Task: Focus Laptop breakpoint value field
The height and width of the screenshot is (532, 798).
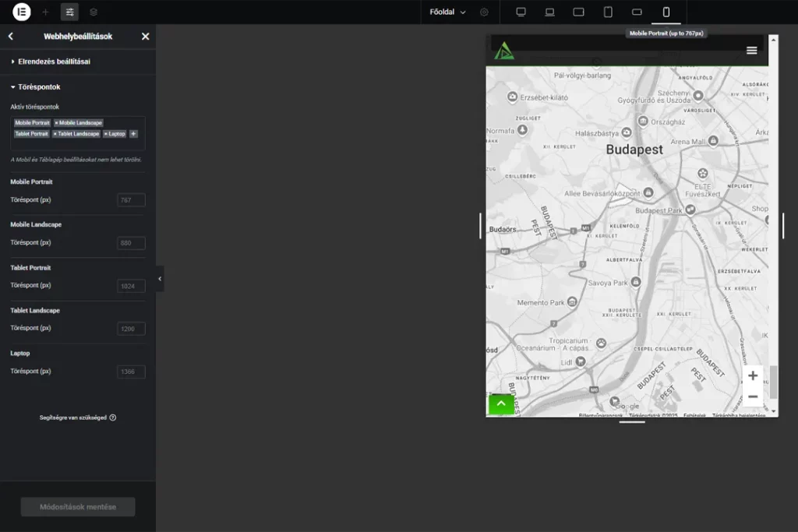Action: point(131,372)
